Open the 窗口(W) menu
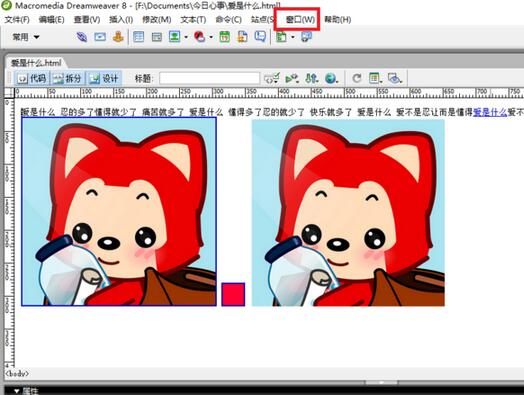 click(x=300, y=20)
